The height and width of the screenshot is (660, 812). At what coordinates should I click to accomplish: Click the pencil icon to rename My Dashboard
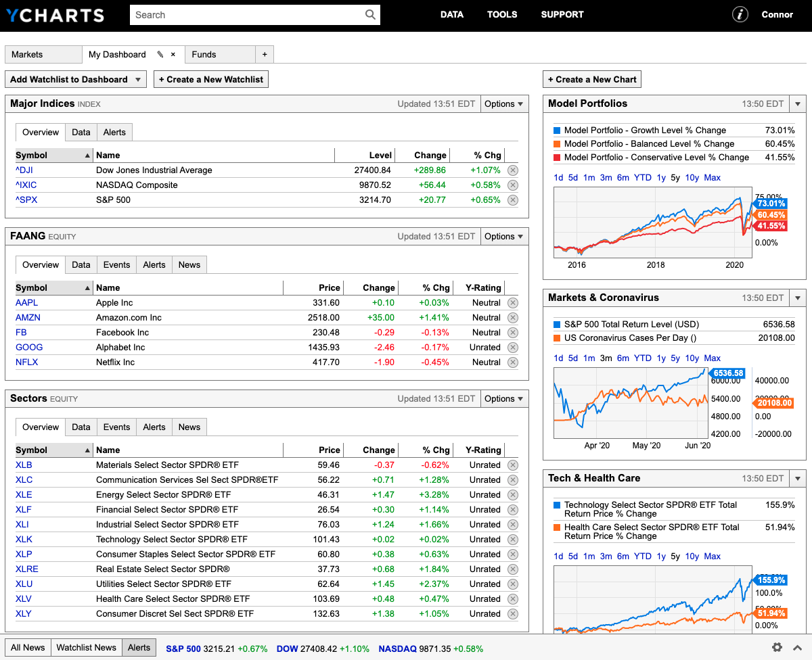(x=160, y=54)
